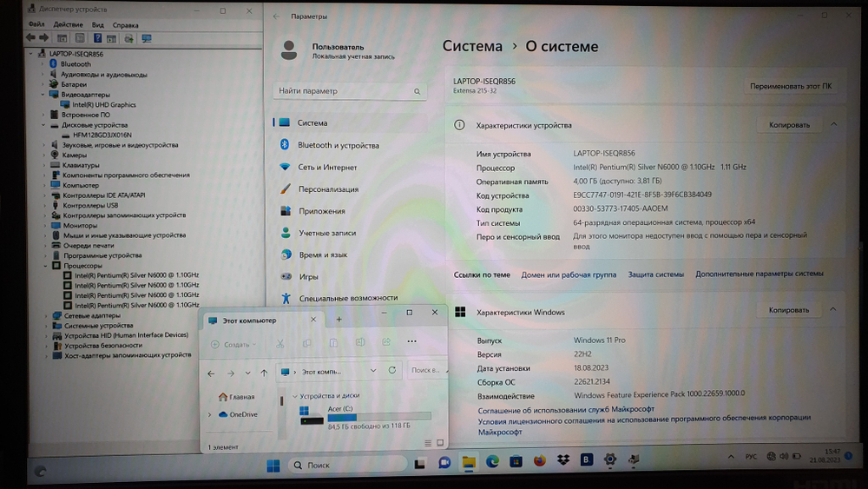Launch Microsoft Edge from taskbar
This screenshot has height=489, width=868.
coord(492,461)
